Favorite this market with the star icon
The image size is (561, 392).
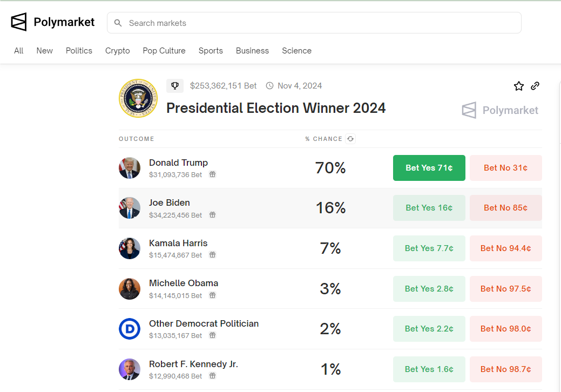pos(519,86)
